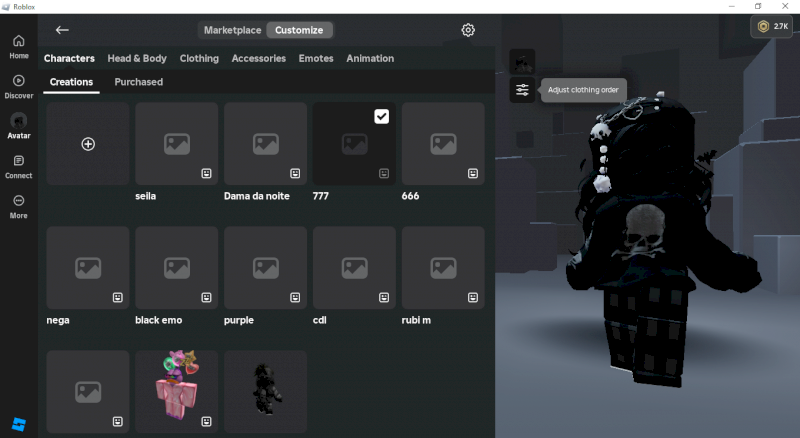Click the face icon on cdl card
800x438 pixels.
(384, 298)
